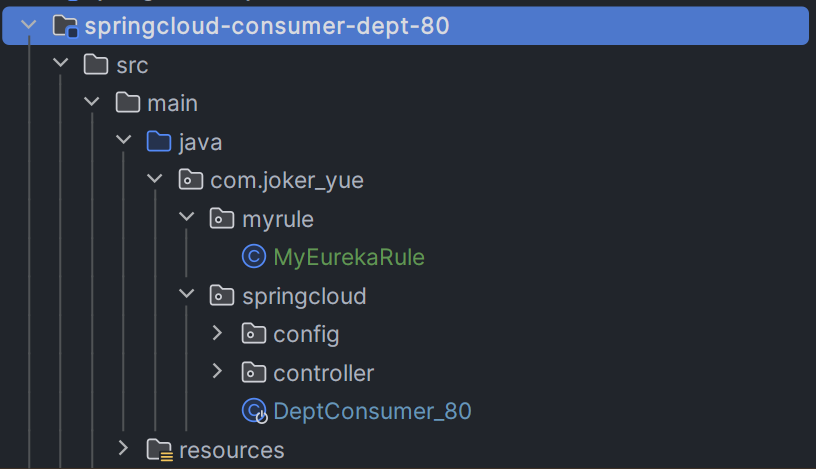Collapse the springcloud-consumer-dept-80 module node

pos(29,24)
